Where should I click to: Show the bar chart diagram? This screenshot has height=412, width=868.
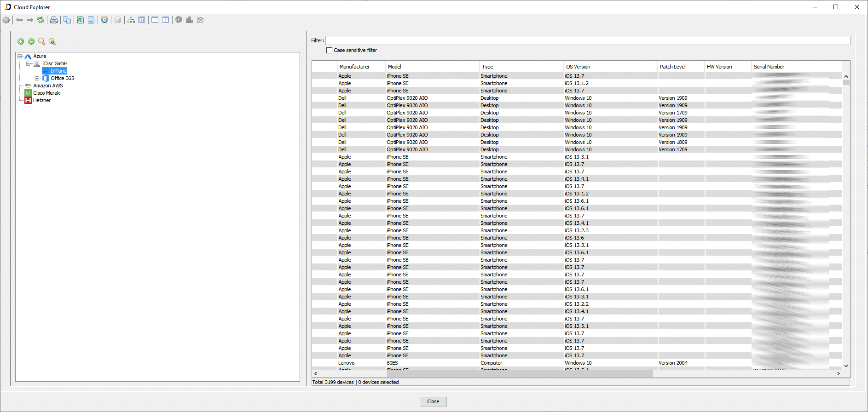coord(189,20)
